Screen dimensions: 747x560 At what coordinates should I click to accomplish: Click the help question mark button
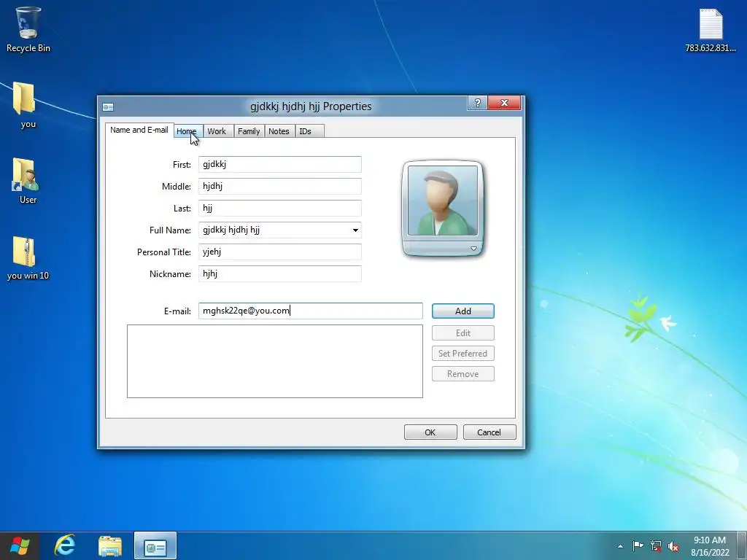coord(478,103)
